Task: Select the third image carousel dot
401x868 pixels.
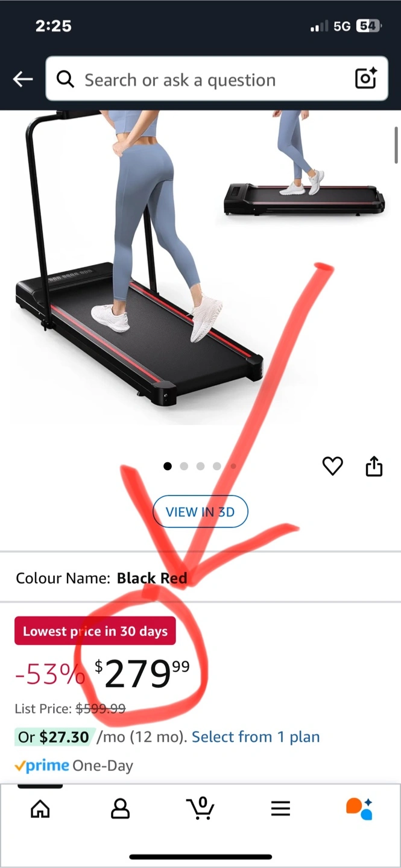Action: coord(200,466)
